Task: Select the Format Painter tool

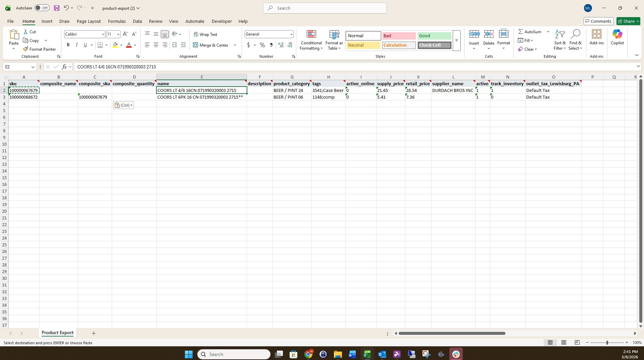Action: [39, 49]
